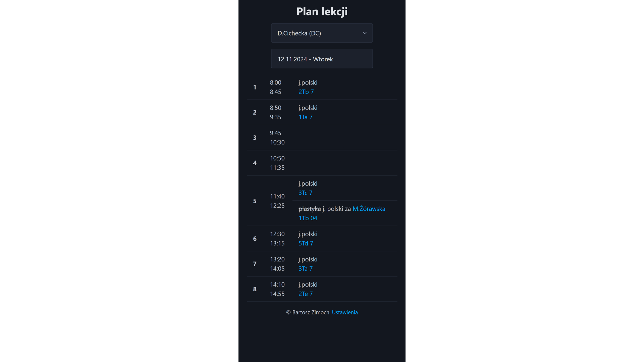This screenshot has width=644, height=362.
Task: Click the j.polski subject at 8:00
Action: point(308,82)
